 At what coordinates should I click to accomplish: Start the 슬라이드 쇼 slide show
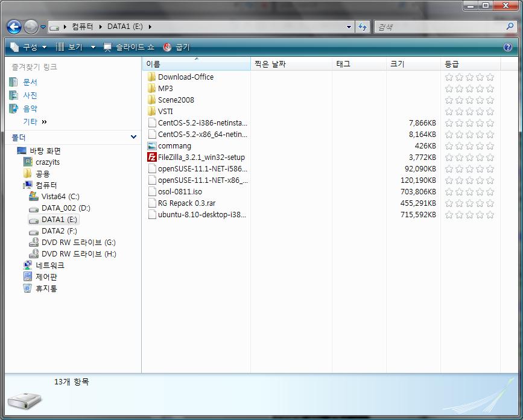point(128,47)
